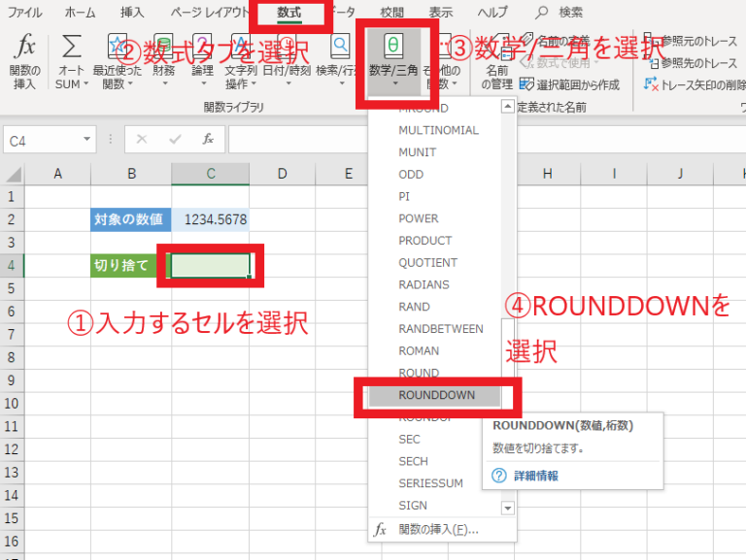Select ROUNDDOWN from the function list
This screenshot has height=560, width=746.
(x=435, y=396)
